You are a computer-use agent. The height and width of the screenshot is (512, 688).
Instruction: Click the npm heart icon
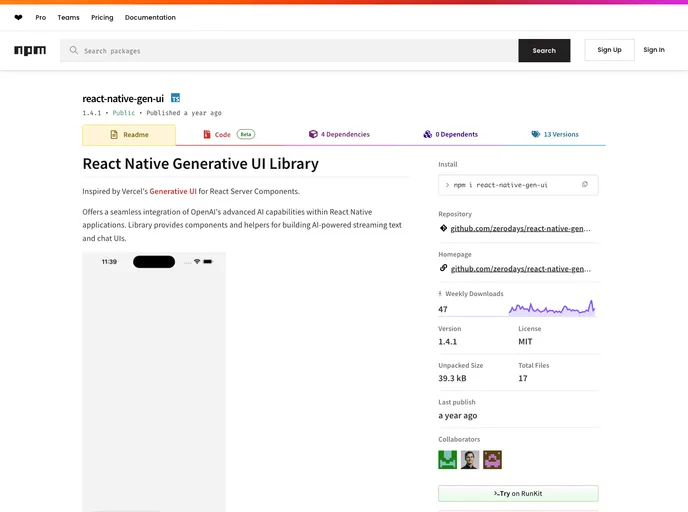pyautogui.click(x=18, y=18)
